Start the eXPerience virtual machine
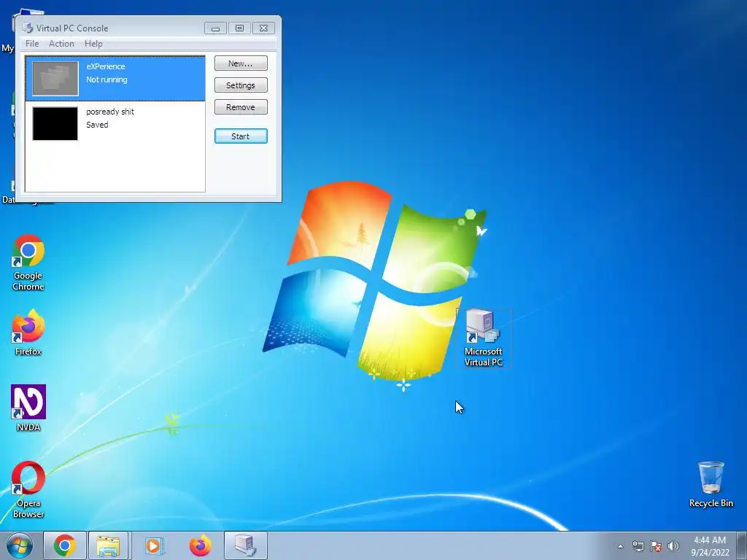The image size is (747, 560). [241, 136]
